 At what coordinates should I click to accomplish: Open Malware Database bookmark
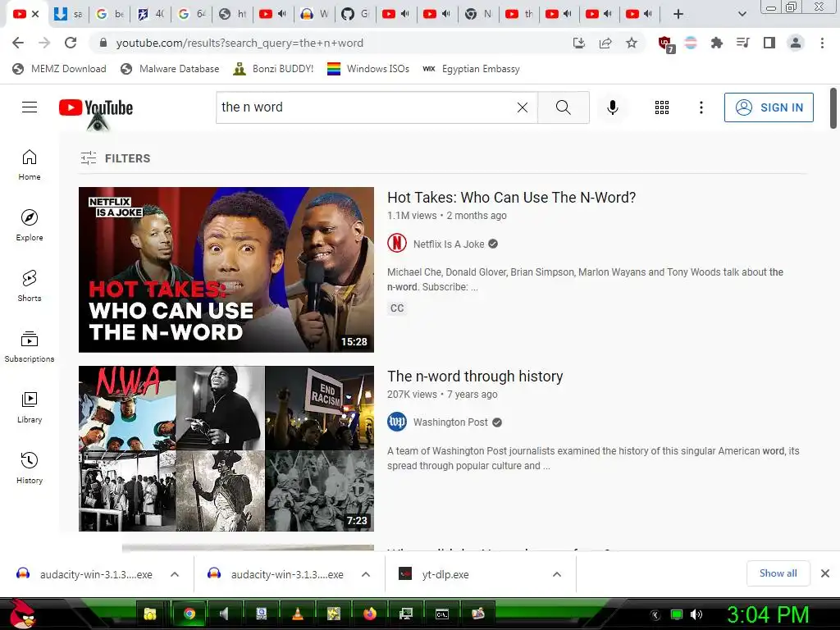coord(170,69)
